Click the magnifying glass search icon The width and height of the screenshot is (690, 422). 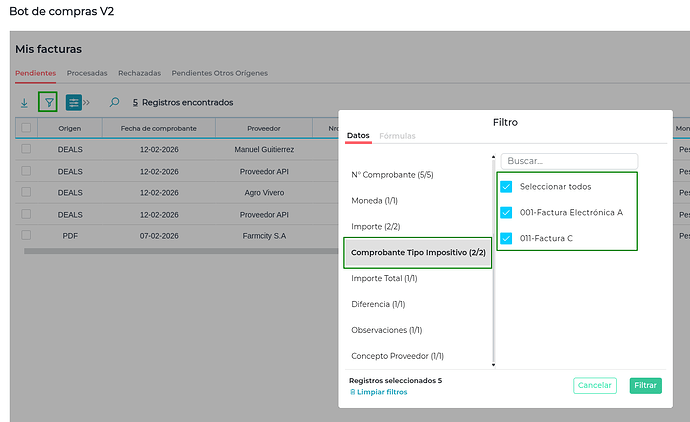pyautogui.click(x=114, y=102)
